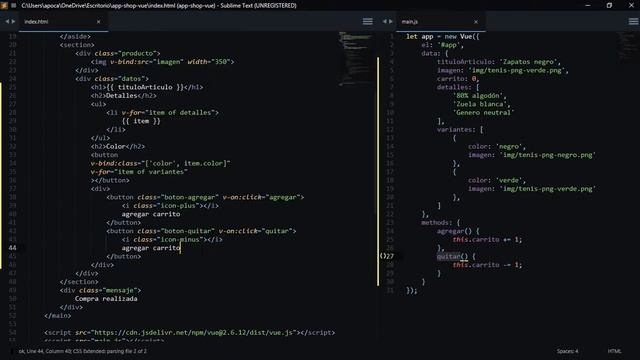Screen dimensions: 640x360
Task: Click line number 27 in main.js gutter
Action: [x=390, y=256]
